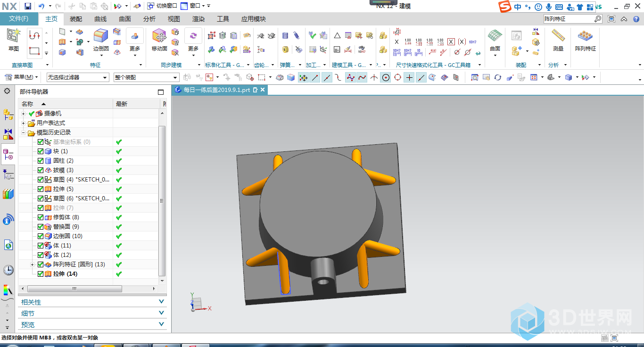Image resolution: width=644 pixels, height=347 pixels.
Task: Sort by the 名称 column header
Action: [66, 104]
